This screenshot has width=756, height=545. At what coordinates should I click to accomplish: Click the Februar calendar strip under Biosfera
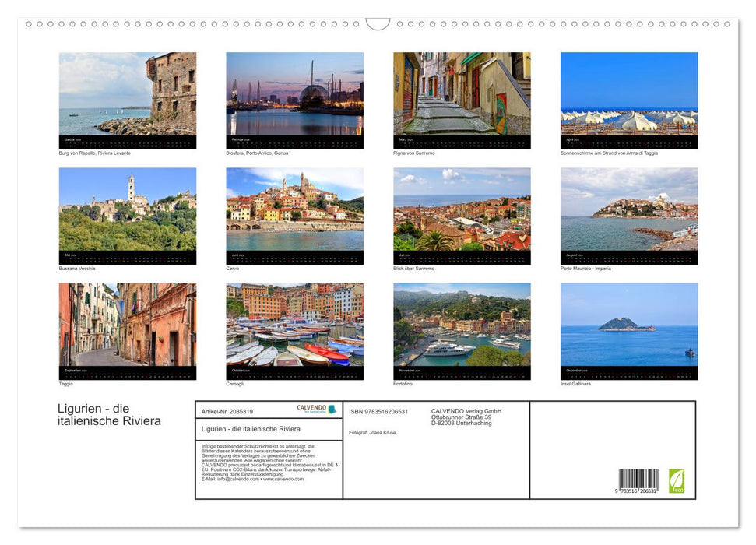[x=294, y=141]
